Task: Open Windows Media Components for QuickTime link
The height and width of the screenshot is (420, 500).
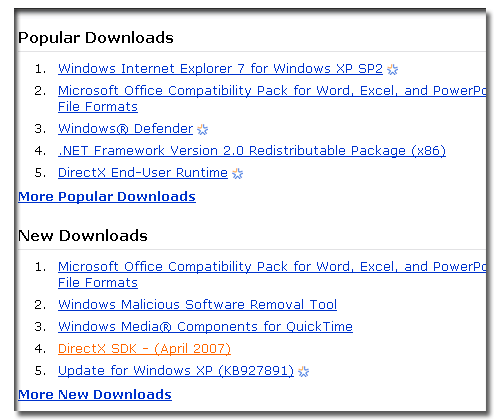Action: tap(205, 327)
